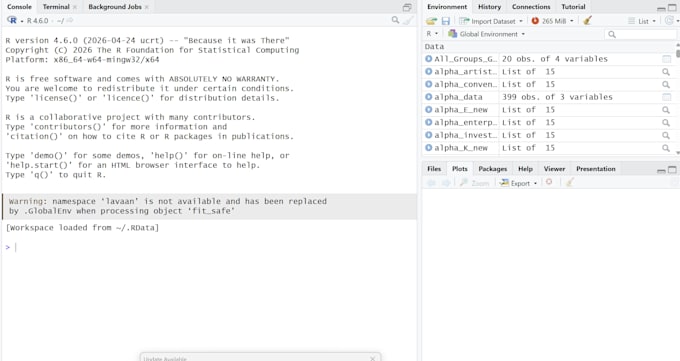This screenshot has height=361, width=680.
Task: Switch to the Packages tab
Action: tap(493, 169)
